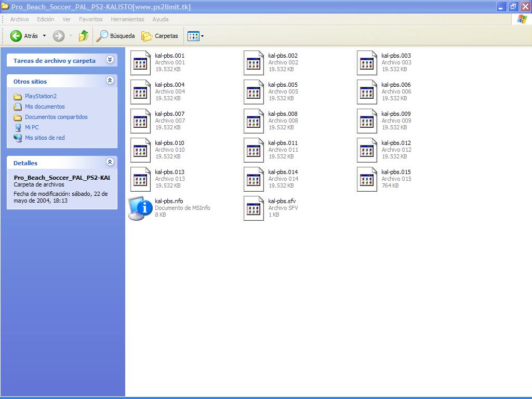
Task: Click the Atrás button label
Action: click(31, 36)
